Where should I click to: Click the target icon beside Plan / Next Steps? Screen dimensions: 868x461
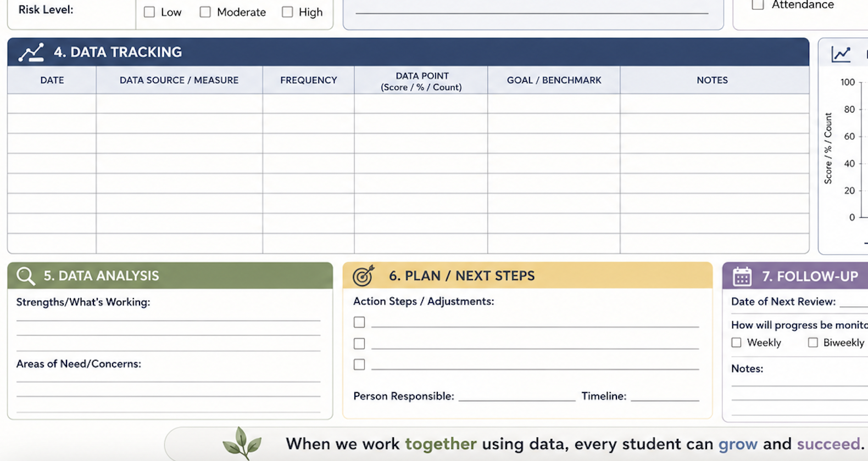363,276
